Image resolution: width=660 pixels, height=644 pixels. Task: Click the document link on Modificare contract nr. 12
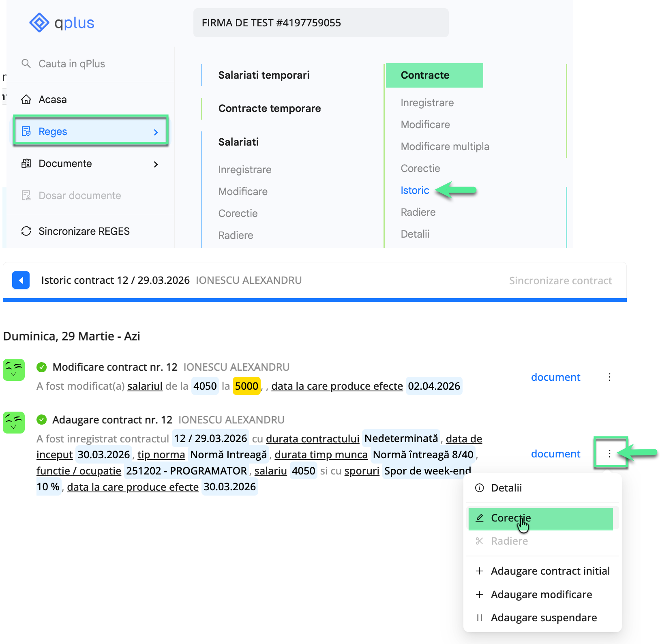[x=555, y=377]
